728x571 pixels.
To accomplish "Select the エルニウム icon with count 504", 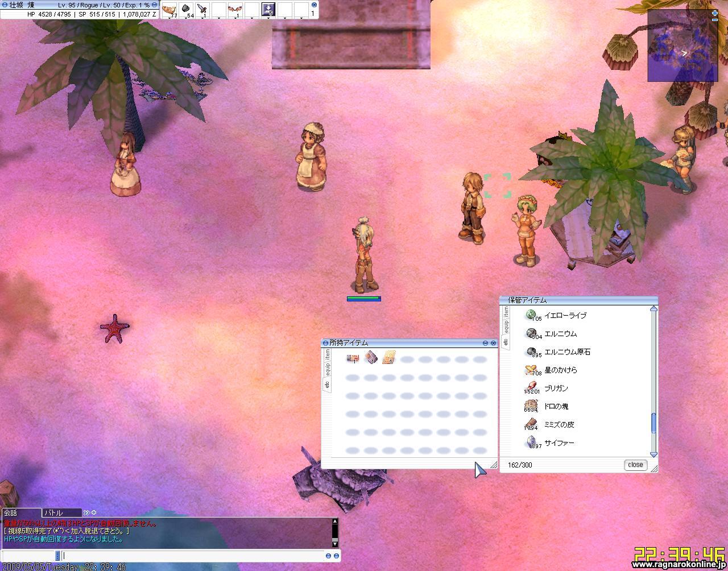I will pos(532,333).
